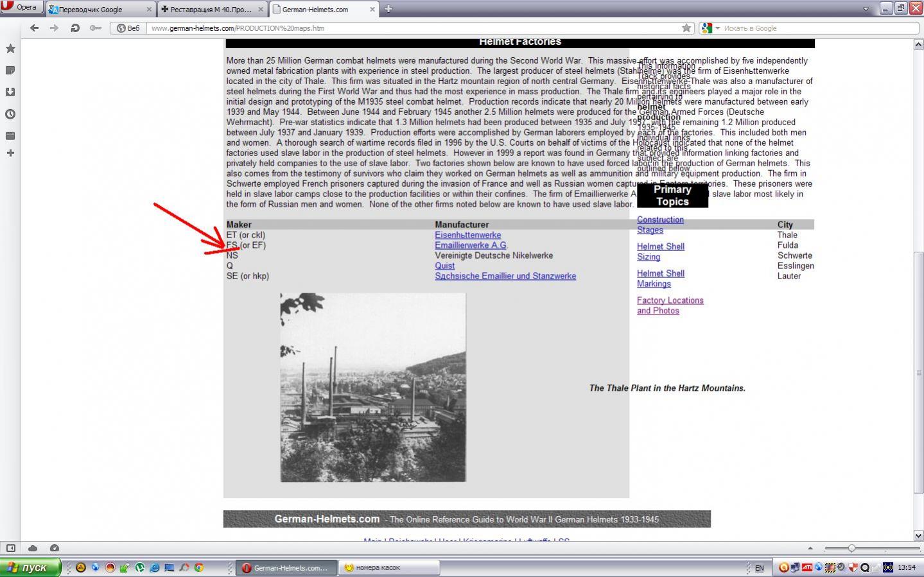Open the Downloads panel in Opera sidebar
This screenshot has width=924, height=577.
click(10, 92)
